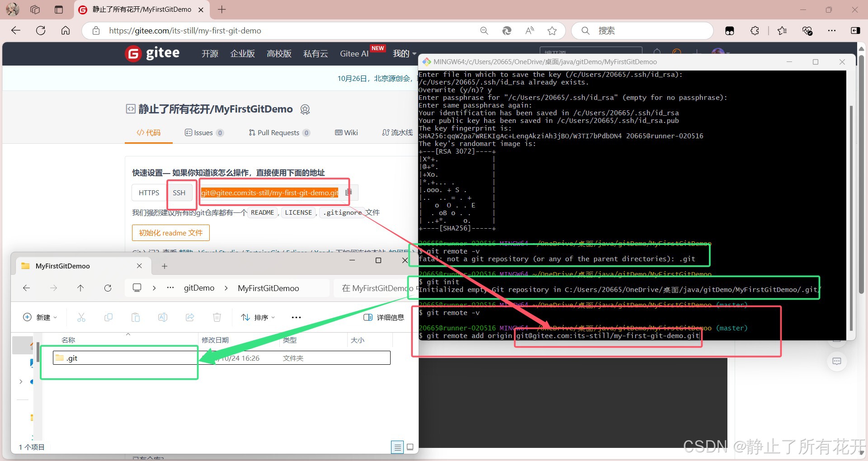
Task: Click the cut icon in File Explorer
Action: click(x=81, y=317)
